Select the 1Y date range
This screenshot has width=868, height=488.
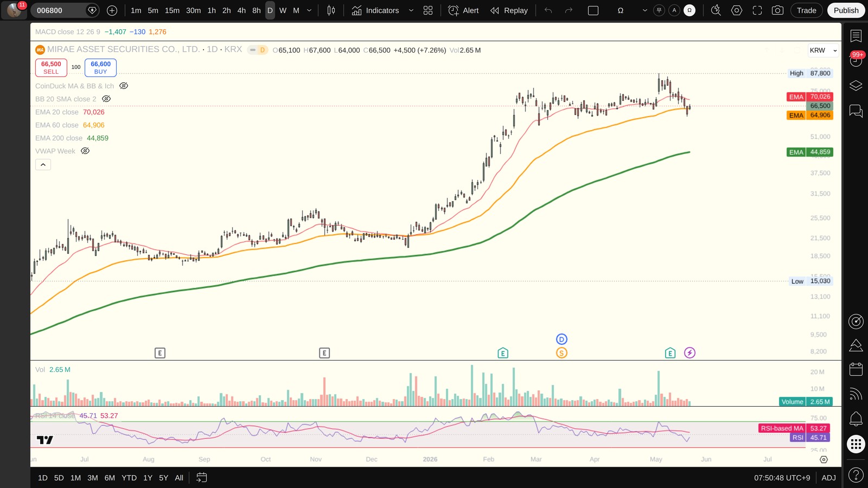coord(148,478)
